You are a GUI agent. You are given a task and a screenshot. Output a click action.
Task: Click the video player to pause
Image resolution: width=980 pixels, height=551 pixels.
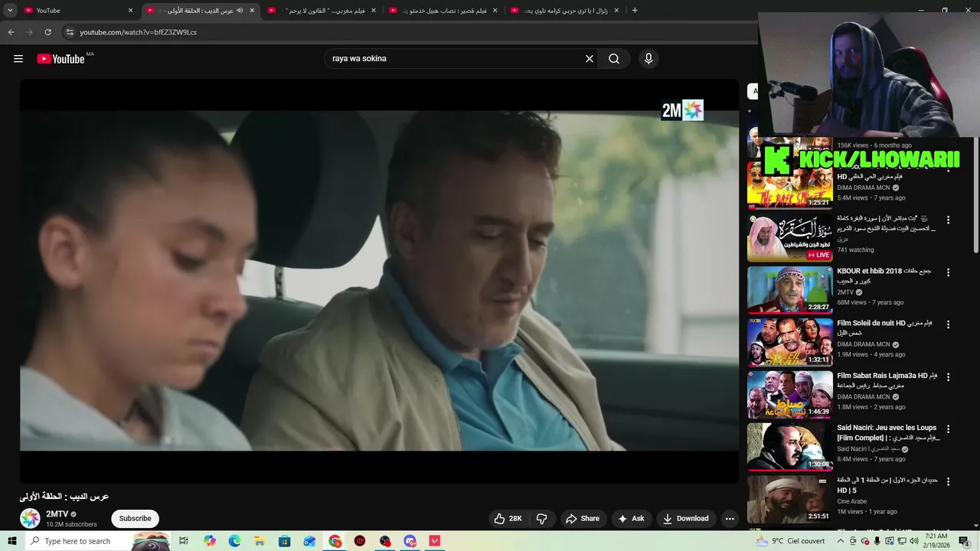pos(379,281)
